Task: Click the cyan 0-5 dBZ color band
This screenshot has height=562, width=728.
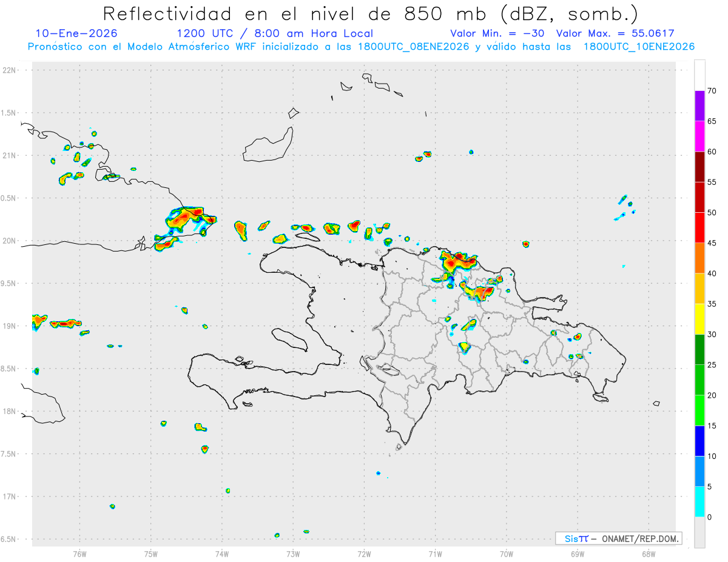Action: [x=699, y=502]
